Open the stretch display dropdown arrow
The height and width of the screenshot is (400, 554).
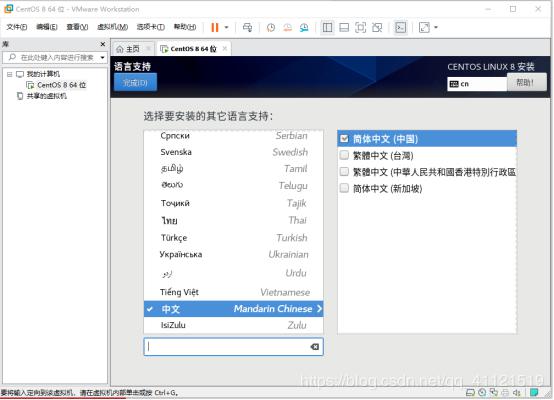click(436, 27)
